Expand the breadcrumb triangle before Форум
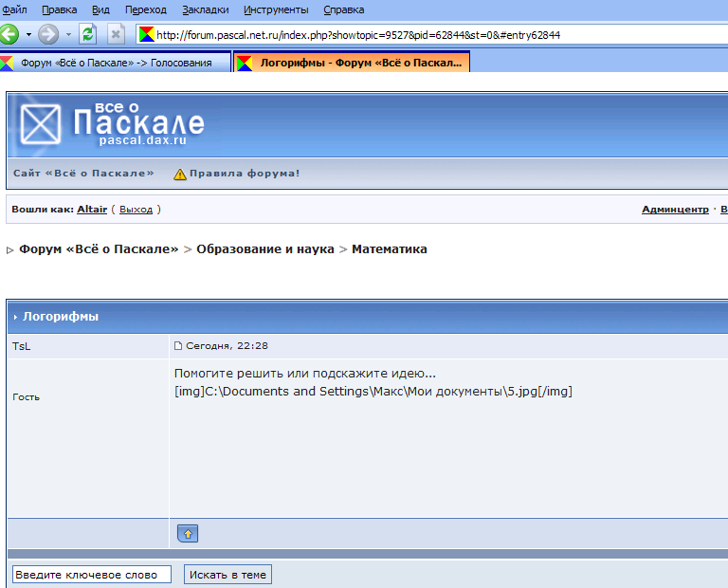Screen dimensions: 728x588 coord(10,250)
